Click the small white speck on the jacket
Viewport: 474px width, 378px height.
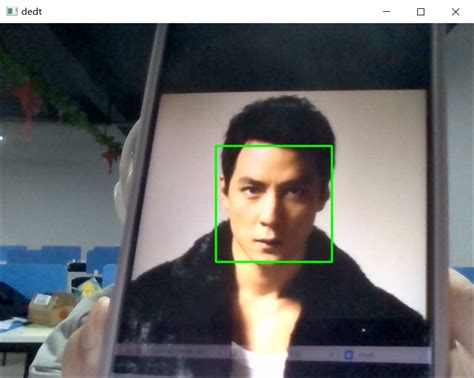click(x=364, y=330)
